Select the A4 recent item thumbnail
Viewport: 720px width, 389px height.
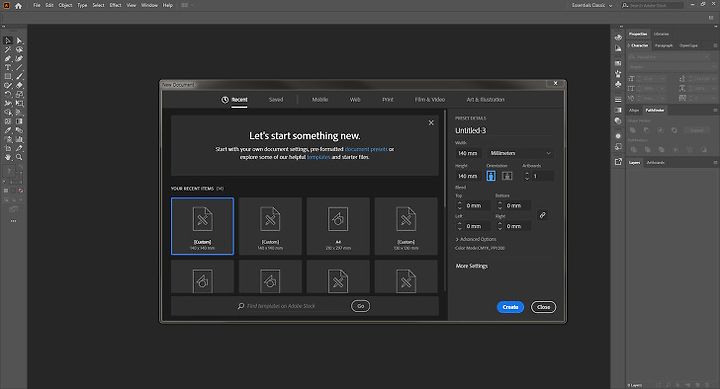pyautogui.click(x=338, y=226)
